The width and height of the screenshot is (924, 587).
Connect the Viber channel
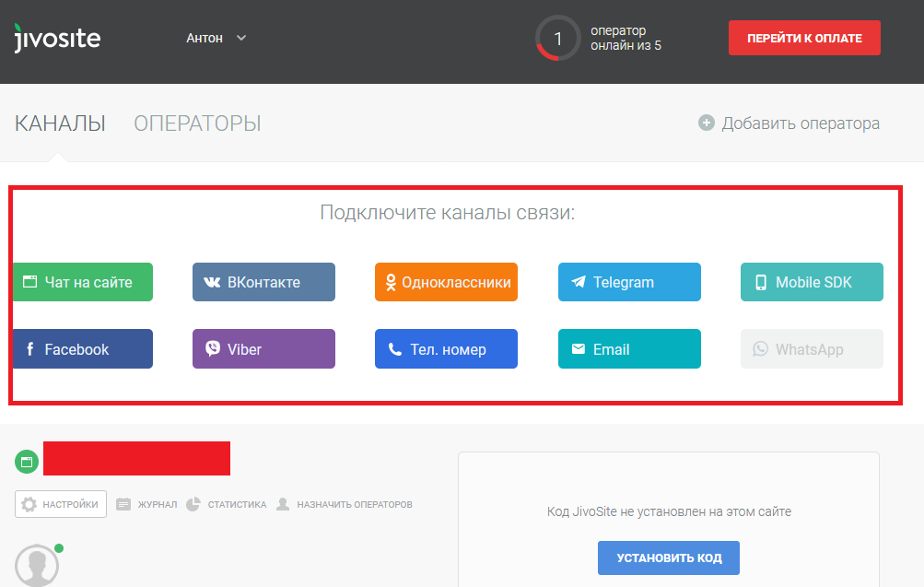pos(263,349)
